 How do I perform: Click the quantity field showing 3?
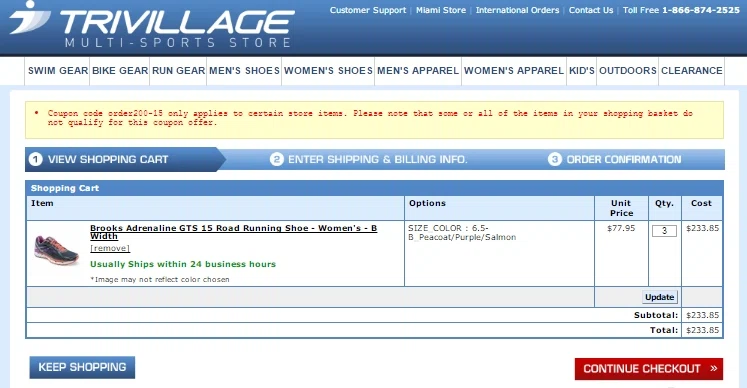tap(664, 231)
